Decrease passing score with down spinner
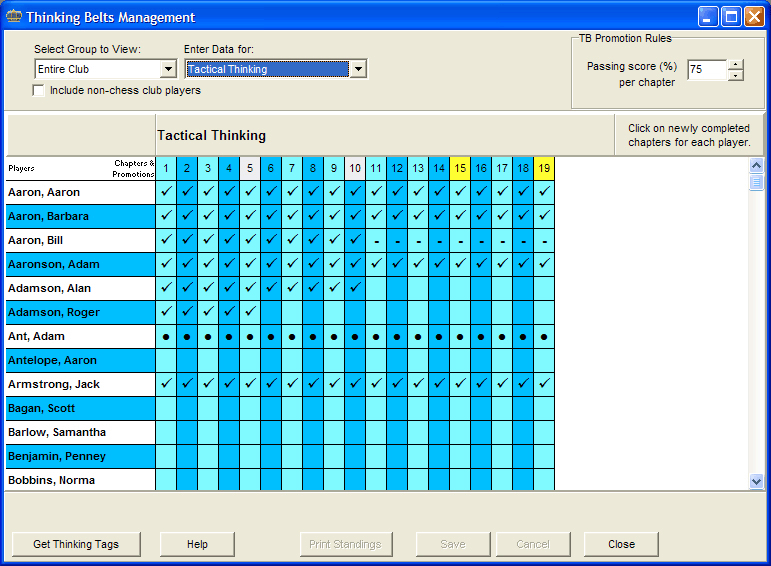The width and height of the screenshot is (771, 566). click(735, 75)
